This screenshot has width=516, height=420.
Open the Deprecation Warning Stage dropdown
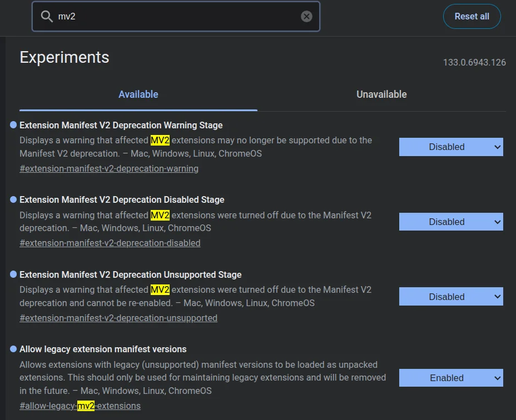450,147
